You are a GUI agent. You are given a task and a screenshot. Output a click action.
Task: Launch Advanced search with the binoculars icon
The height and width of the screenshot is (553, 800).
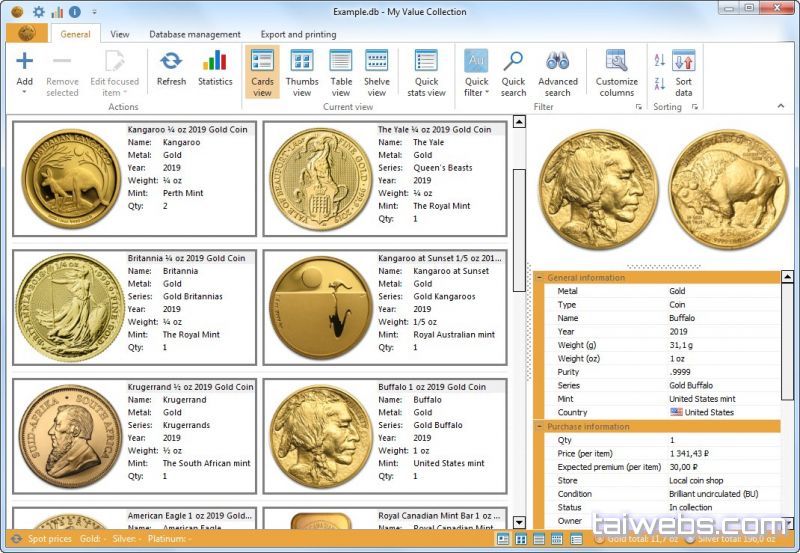pyautogui.click(x=557, y=72)
